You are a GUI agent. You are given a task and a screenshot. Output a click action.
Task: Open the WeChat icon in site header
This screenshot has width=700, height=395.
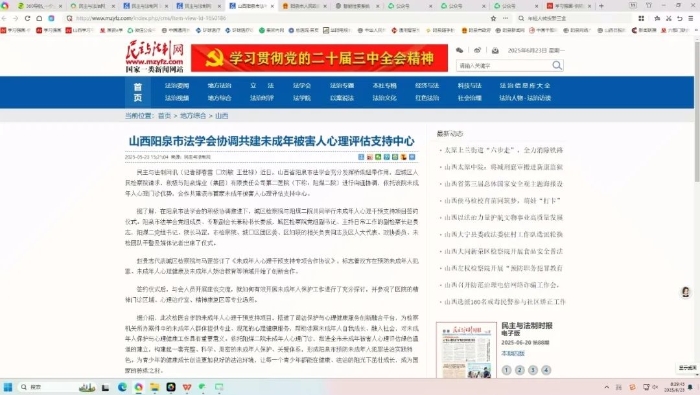click(459, 50)
